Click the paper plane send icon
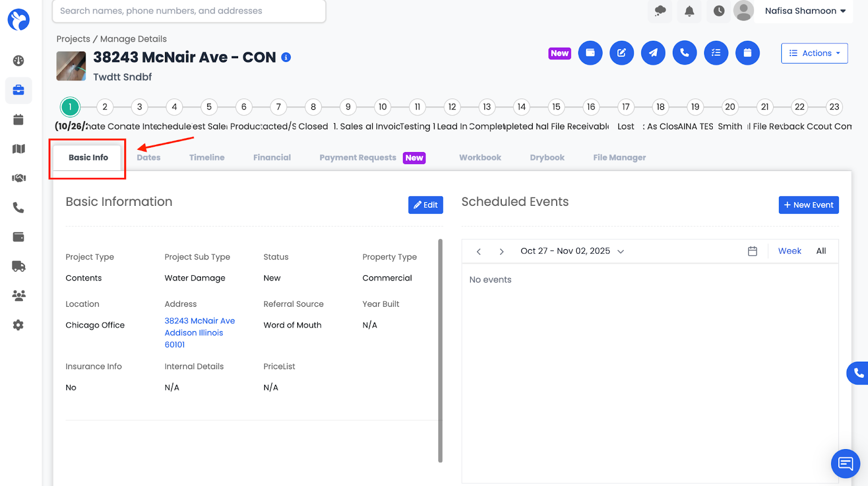This screenshot has height=486, width=868. tap(653, 53)
